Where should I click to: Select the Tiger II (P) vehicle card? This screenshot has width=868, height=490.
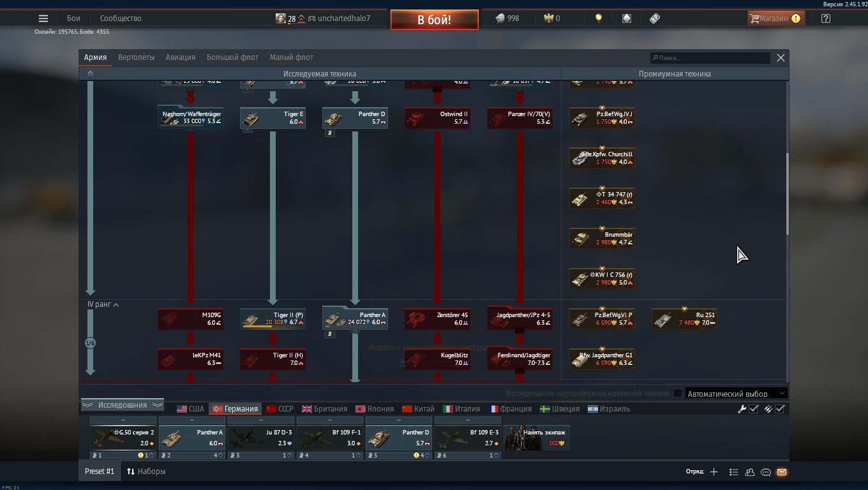coord(273,318)
